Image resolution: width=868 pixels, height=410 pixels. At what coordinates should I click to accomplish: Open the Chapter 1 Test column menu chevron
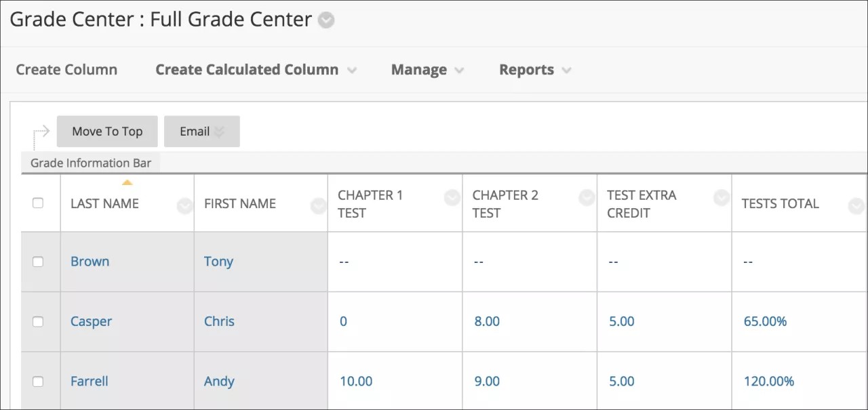452,197
